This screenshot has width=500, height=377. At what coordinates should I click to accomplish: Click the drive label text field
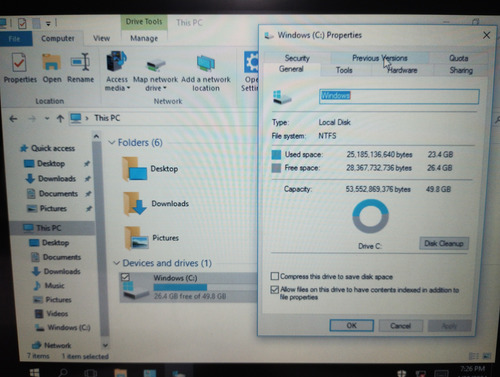tap(399, 96)
